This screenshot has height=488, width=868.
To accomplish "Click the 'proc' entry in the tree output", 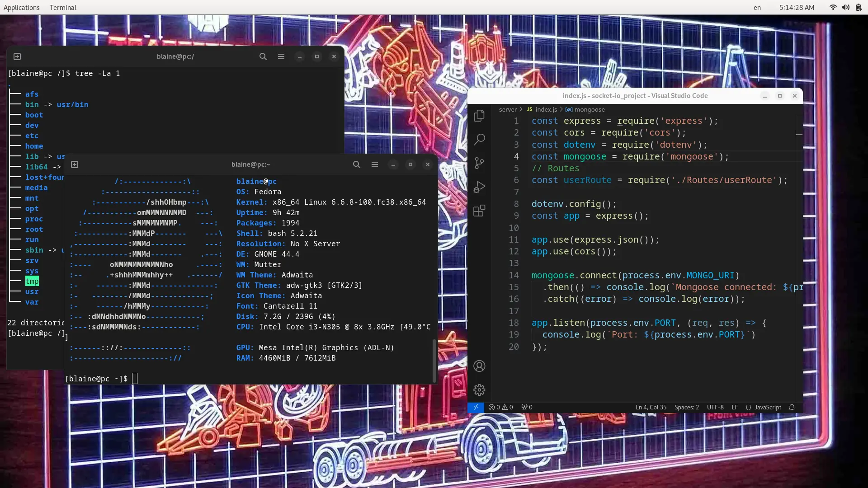I will pos(34,219).
